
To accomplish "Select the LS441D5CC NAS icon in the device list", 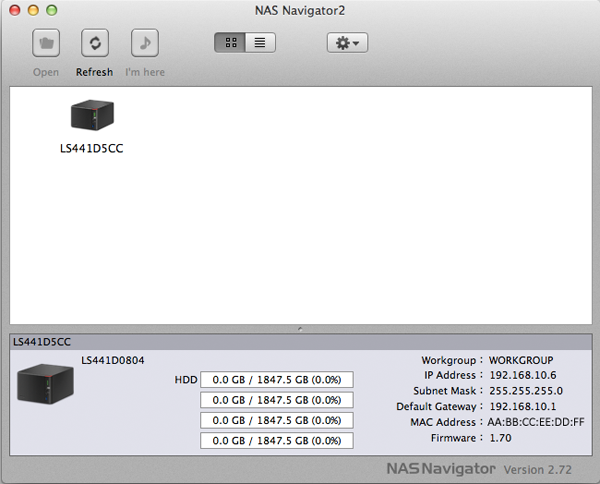I will (x=92, y=116).
